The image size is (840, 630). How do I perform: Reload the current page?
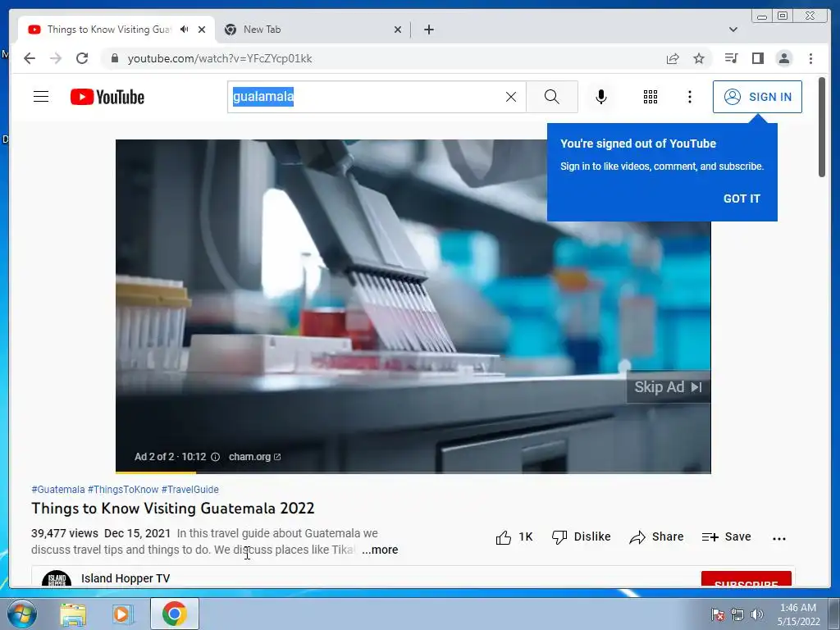point(82,58)
